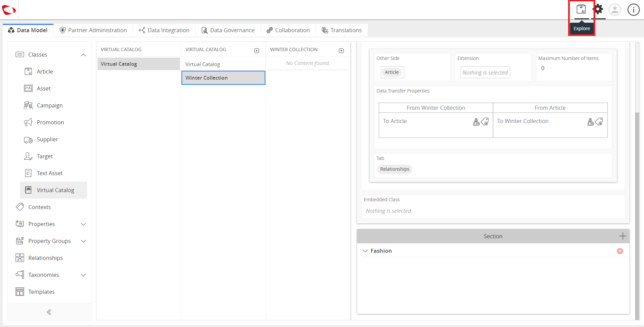Click the Relationships sidebar icon
Viewport: 644px width, 327px height.
pyautogui.click(x=20, y=258)
